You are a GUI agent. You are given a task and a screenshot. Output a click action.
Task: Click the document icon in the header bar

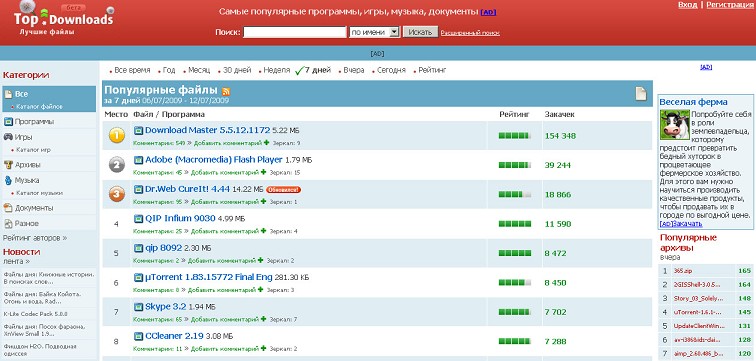coord(641,94)
